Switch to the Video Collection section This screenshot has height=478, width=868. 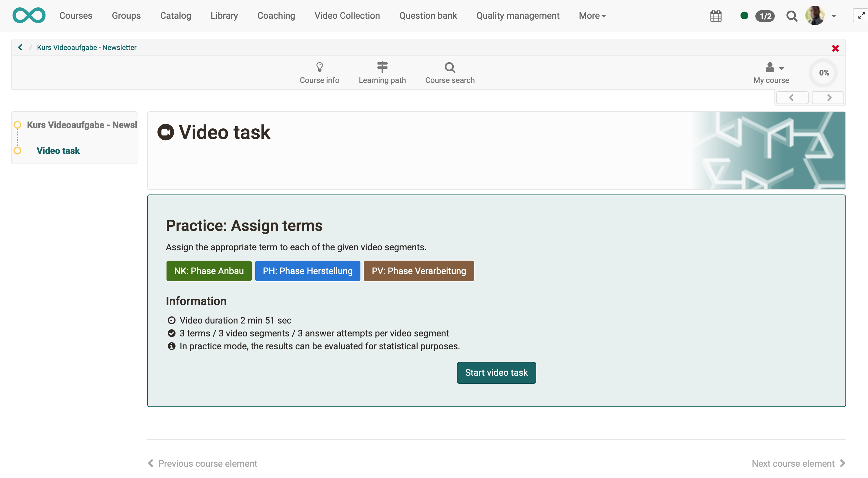tap(347, 15)
